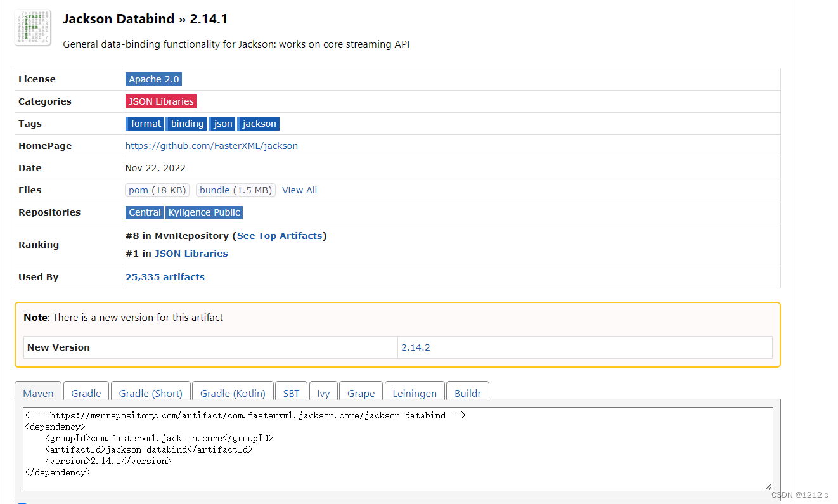This screenshot has width=838, height=504.
Task: Click the Apache 2.0 license badge
Action: [x=154, y=79]
